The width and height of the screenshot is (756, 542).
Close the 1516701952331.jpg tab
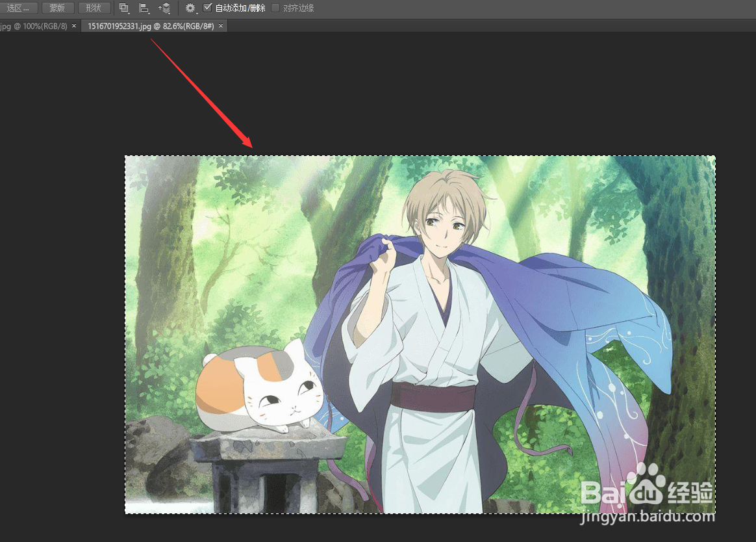pos(221,25)
